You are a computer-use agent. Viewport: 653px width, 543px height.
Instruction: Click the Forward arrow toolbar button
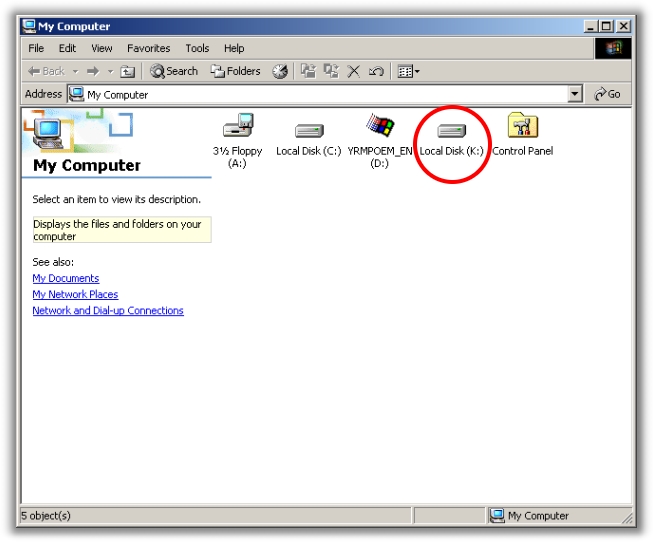pos(93,72)
